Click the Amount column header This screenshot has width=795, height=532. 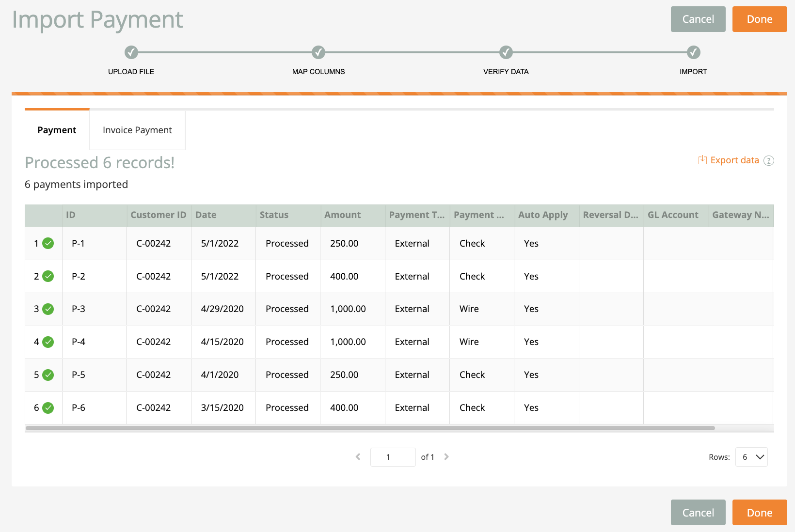point(352,216)
